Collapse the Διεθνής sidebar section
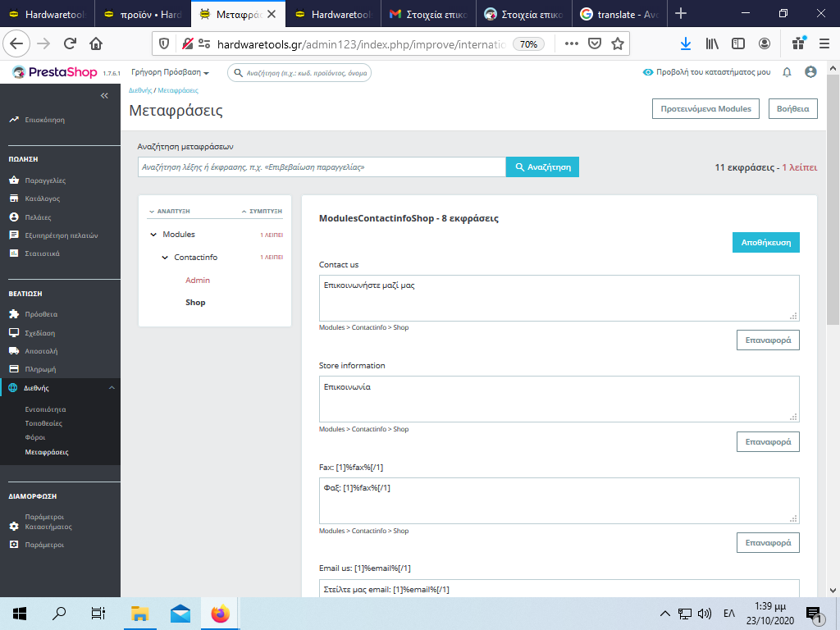Viewport: 840px width, 630px height. tap(112, 388)
